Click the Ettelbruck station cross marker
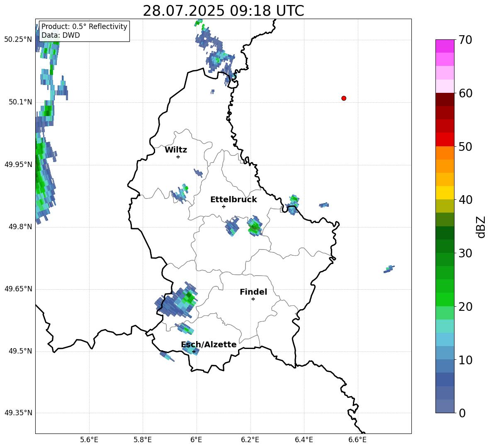The image size is (491, 448). pos(224,206)
